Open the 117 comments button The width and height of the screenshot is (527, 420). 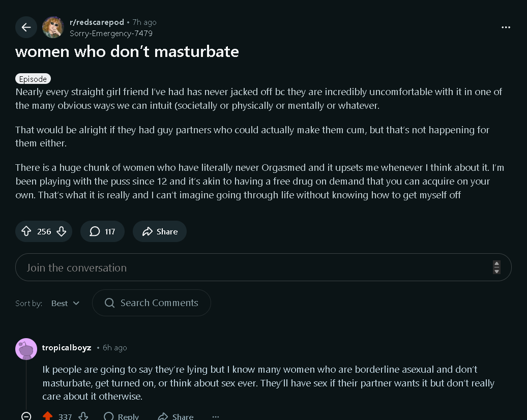[x=102, y=231]
